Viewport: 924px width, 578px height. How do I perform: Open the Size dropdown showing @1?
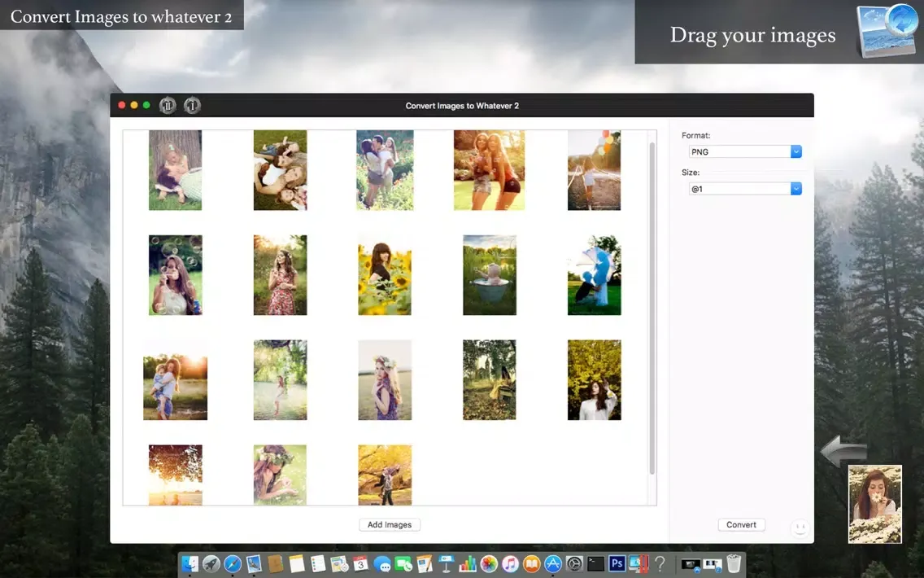pyautogui.click(x=744, y=188)
